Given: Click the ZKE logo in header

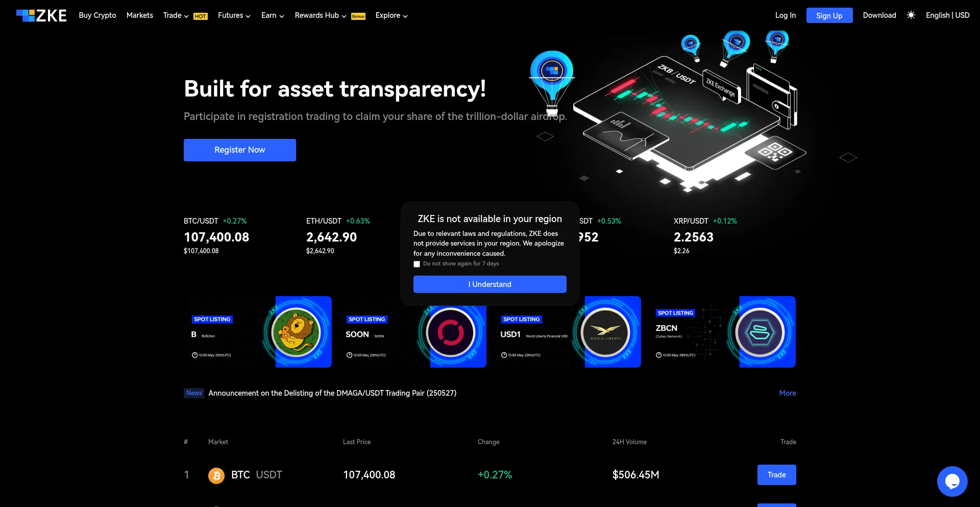Looking at the screenshot, I should tap(41, 16).
